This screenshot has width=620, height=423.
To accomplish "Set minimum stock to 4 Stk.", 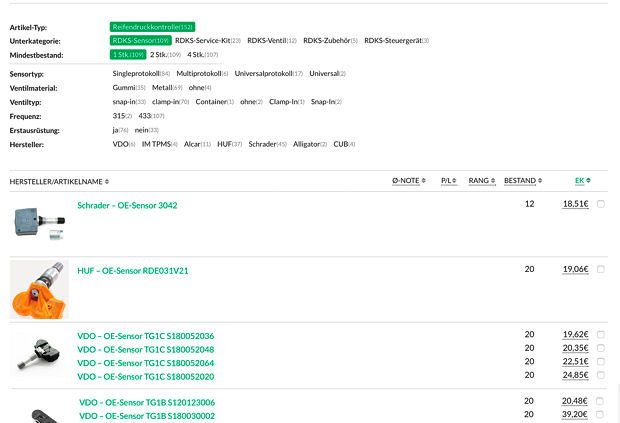I will coord(202,55).
